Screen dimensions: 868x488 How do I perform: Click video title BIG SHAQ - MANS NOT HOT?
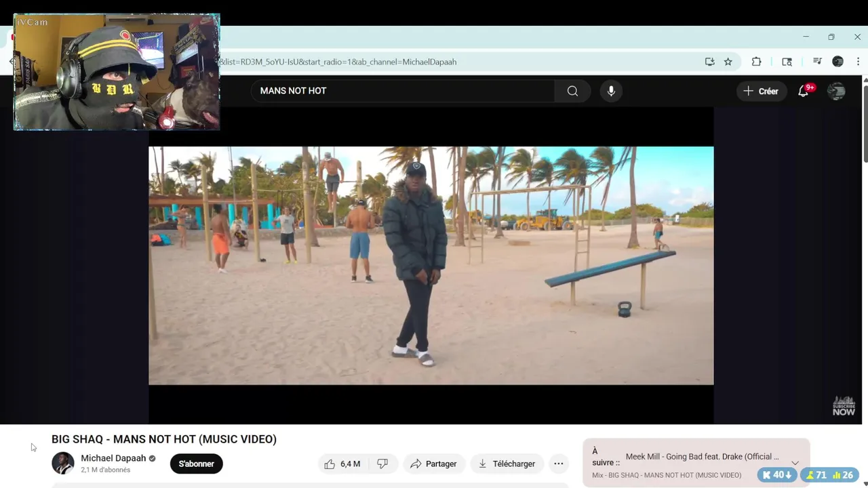tap(164, 439)
